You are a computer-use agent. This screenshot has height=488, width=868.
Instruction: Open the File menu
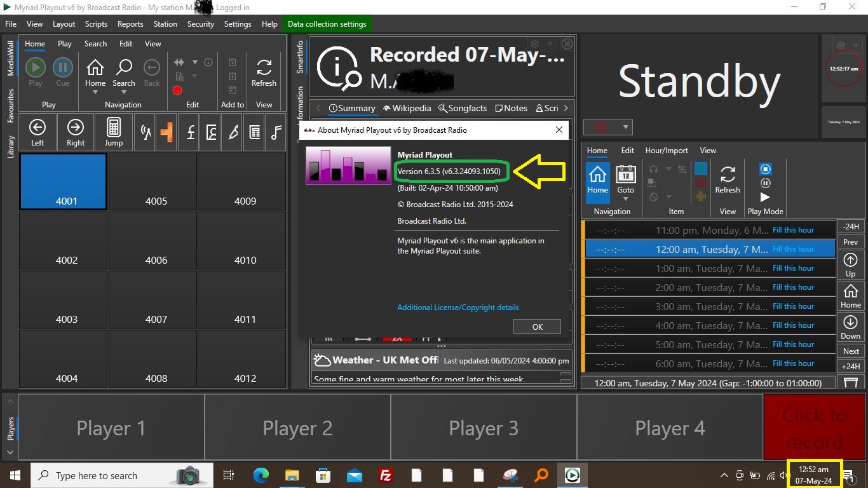[x=11, y=24]
